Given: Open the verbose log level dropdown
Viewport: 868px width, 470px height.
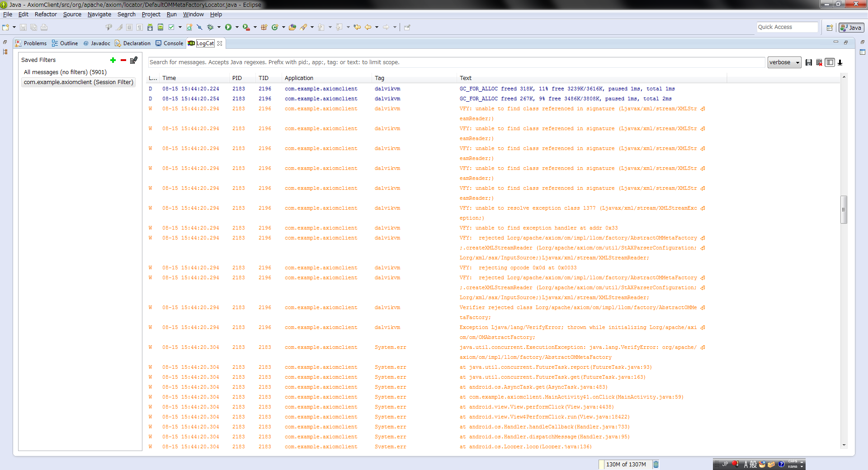Looking at the screenshot, I should (784, 62).
